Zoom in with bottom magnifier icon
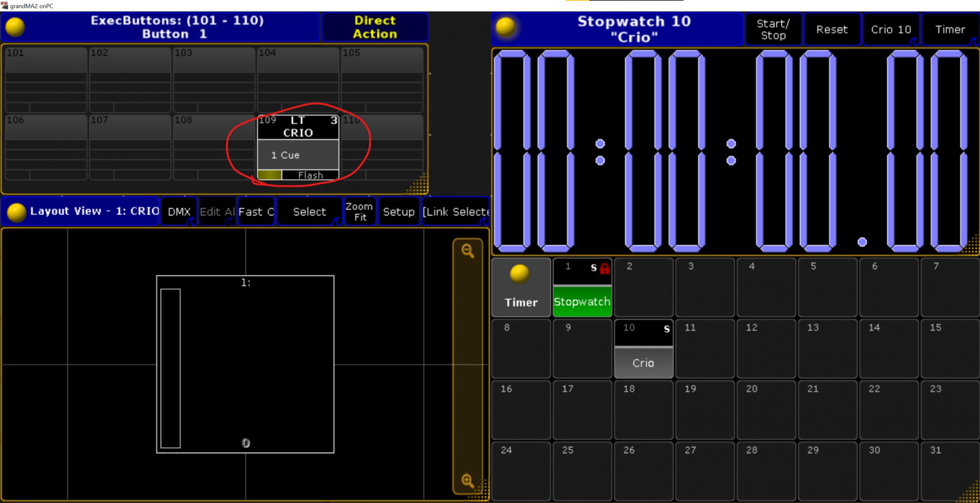The height and width of the screenshot is (503, 980). [468, 480]
